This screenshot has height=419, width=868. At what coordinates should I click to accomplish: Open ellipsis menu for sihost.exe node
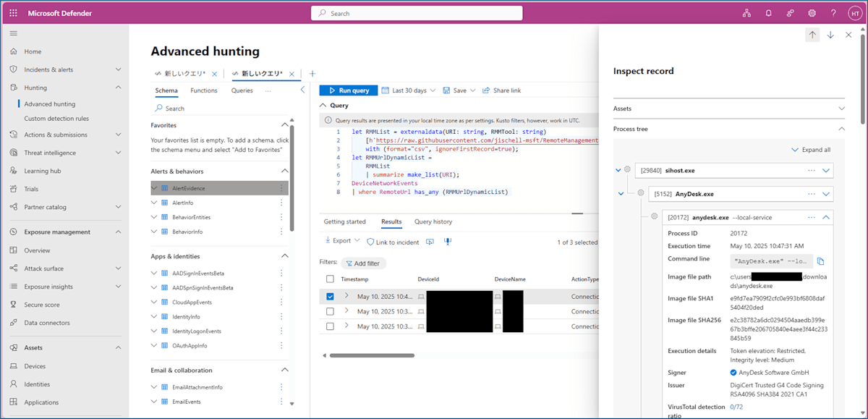coord(812,170)
